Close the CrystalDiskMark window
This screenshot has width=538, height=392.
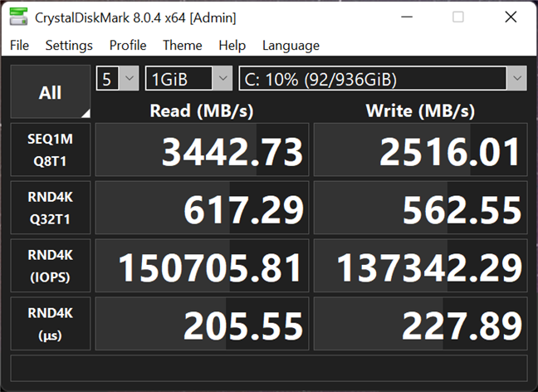point(511,17)
